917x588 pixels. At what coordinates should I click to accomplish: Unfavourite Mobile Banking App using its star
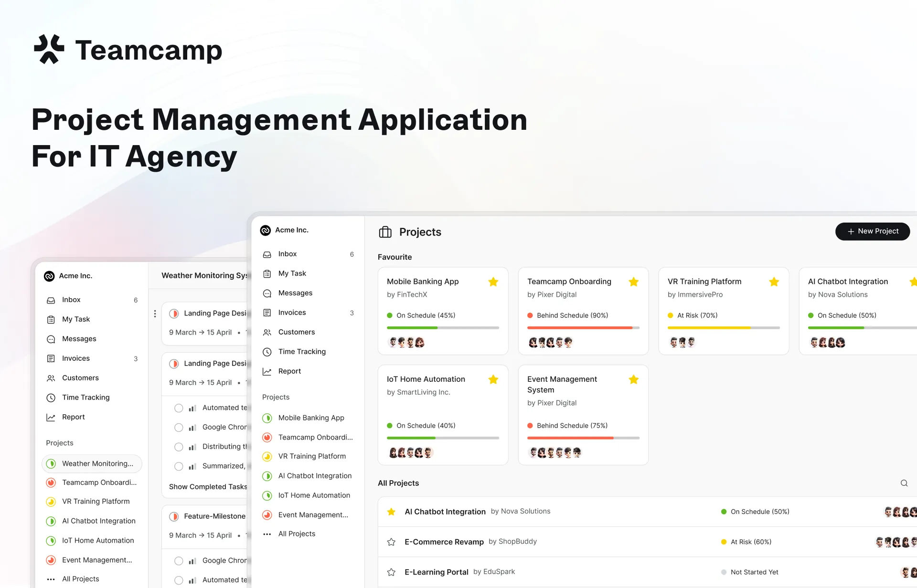[493, 282]
